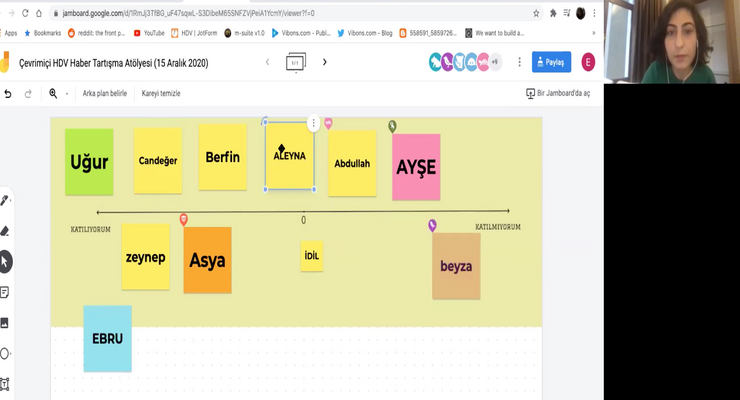Undo the last action
Screen dimensions: 740x400
[8, 94]
